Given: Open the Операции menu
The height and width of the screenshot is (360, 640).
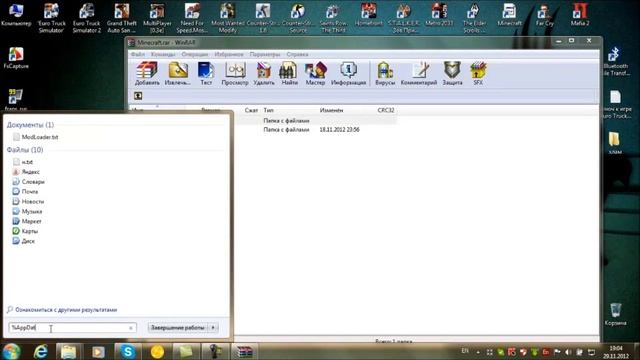Looking at the screenshot, I should pos(195,54).
